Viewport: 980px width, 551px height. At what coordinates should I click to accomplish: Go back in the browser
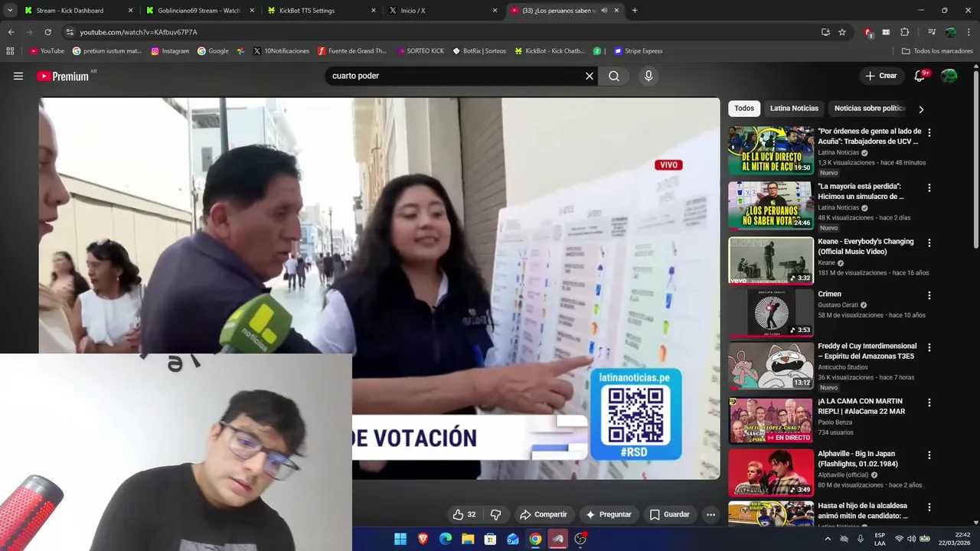coord(11,32)
